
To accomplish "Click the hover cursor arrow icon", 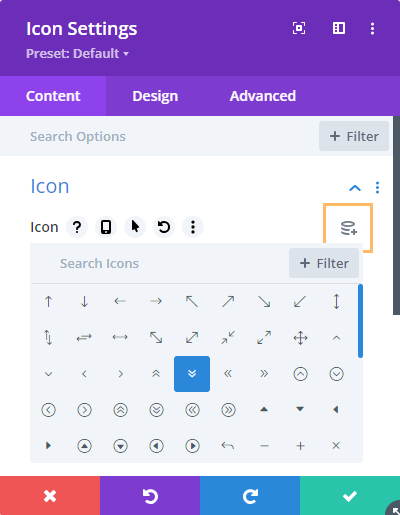I will tap(135, 227).
